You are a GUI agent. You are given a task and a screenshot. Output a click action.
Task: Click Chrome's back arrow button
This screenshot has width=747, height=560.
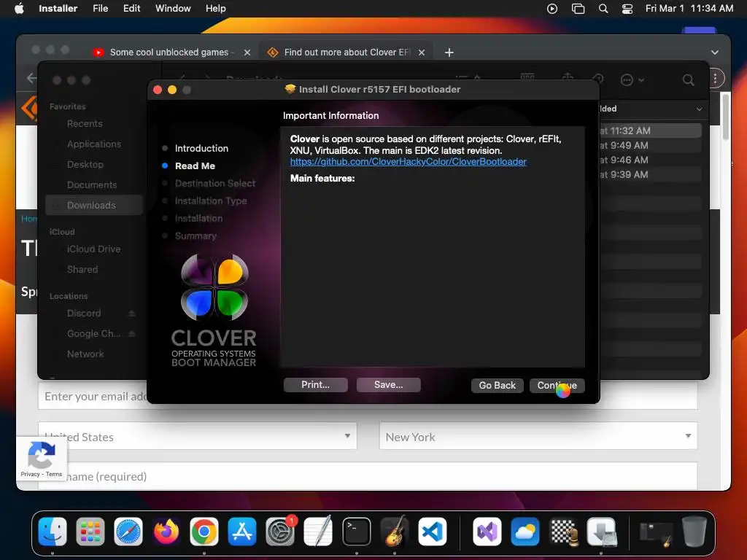(31, 78)
